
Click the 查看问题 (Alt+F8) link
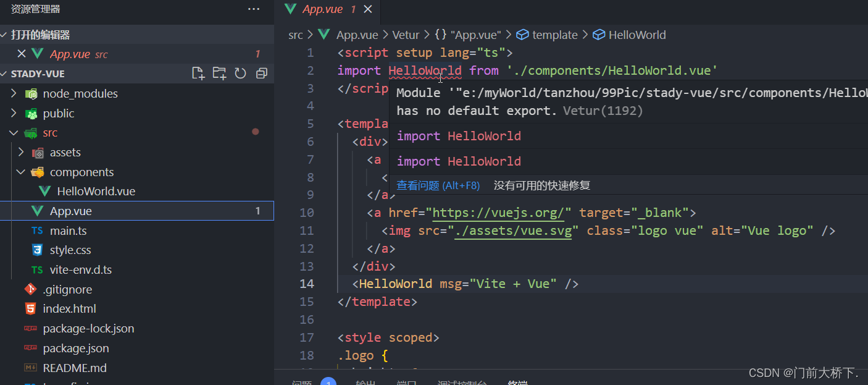tap(438, 185)
